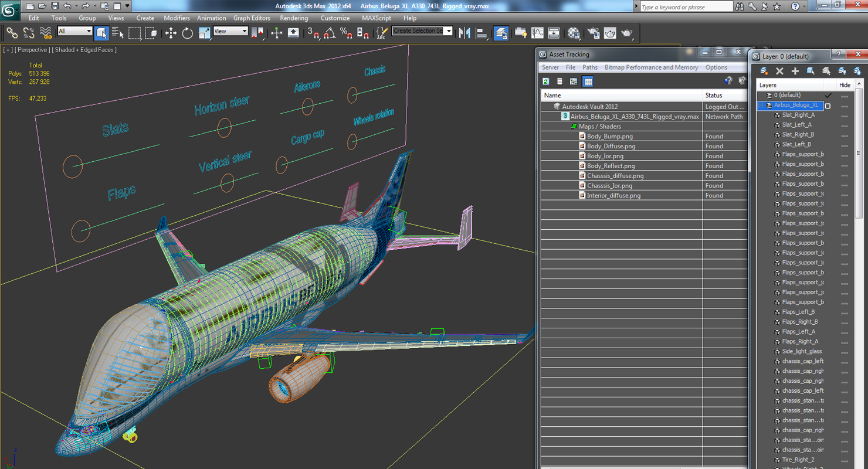Click the keyword search input field

[x=686, y=6]
